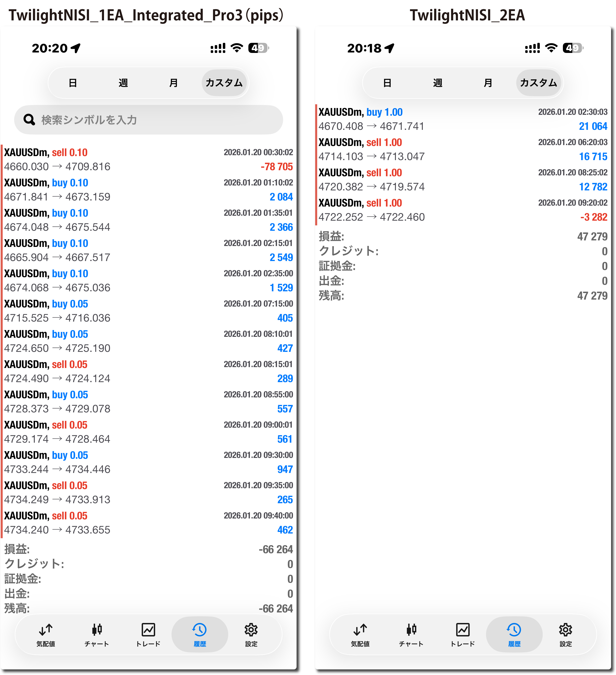The image size is (616, 675).
Task: Select 週 period tab in left phone
Action: tap(123, 83)
